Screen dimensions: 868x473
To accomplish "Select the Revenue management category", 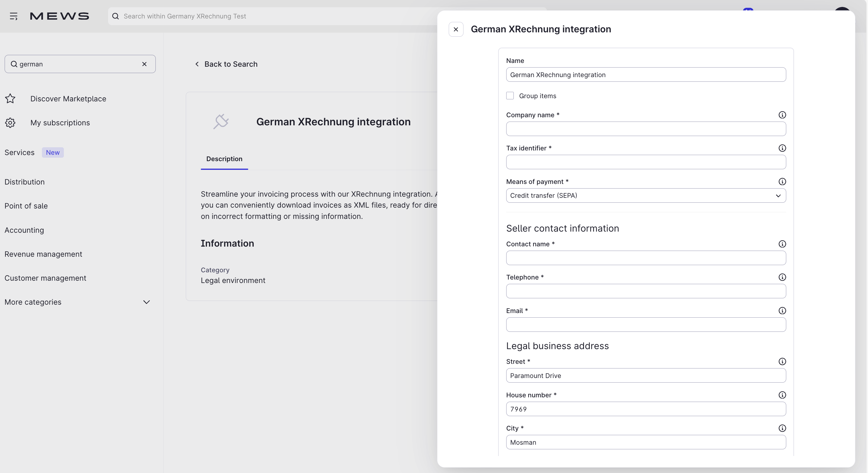I will click(x=43, y=254).
